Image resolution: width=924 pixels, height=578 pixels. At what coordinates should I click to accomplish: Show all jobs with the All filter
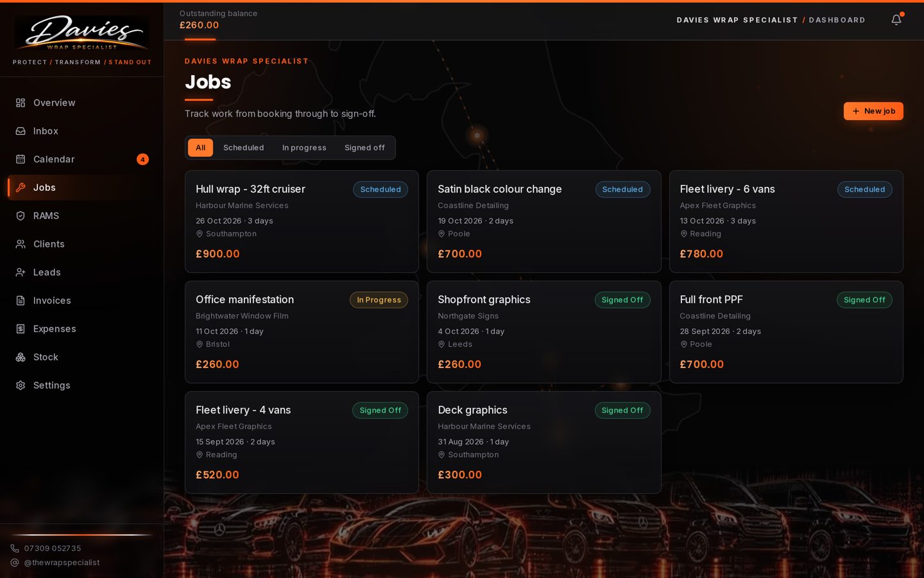coord(200,148)
